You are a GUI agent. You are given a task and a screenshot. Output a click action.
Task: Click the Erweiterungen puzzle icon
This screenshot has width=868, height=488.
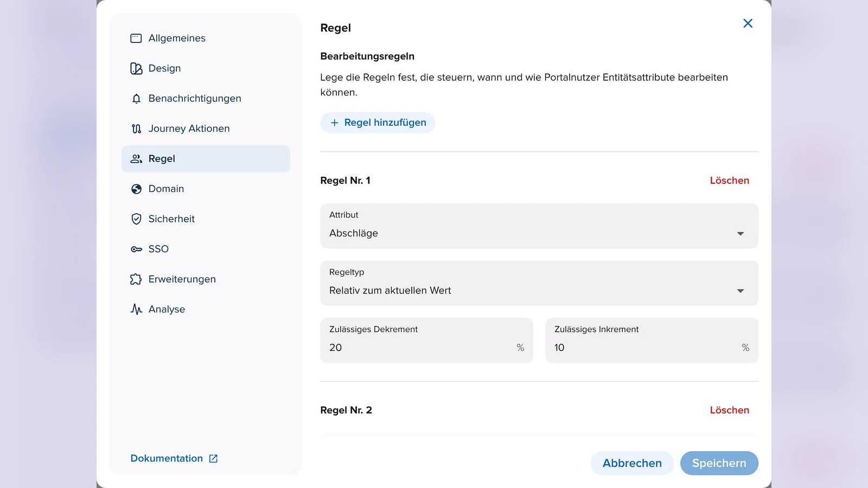coord(136,279)
